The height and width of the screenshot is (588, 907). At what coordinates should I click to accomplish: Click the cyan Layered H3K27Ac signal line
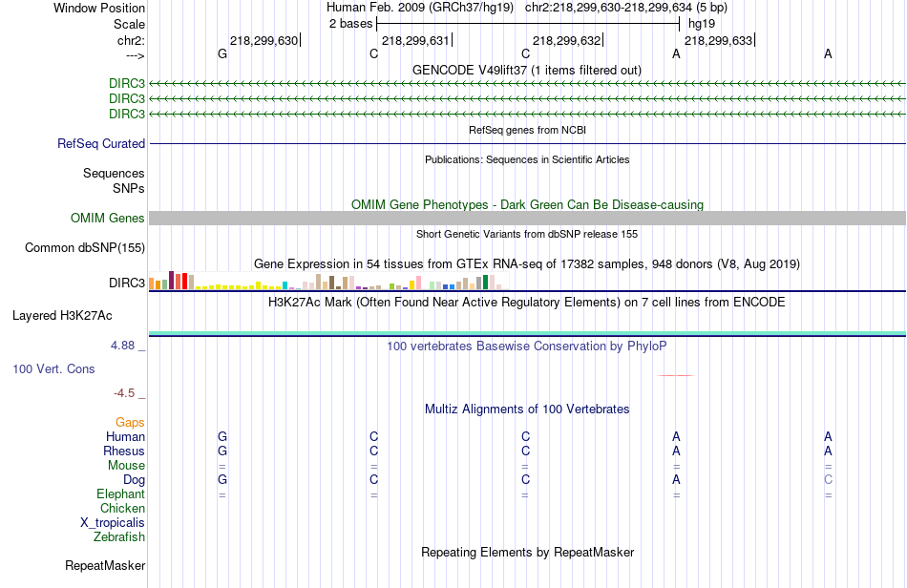tap(527, 333)
